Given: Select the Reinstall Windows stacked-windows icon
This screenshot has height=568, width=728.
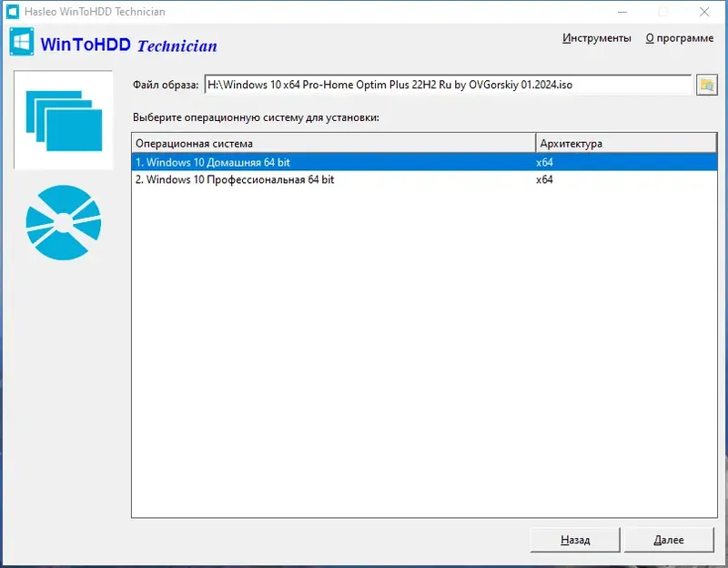Looking at the screenshot, I should coord(64,120).
